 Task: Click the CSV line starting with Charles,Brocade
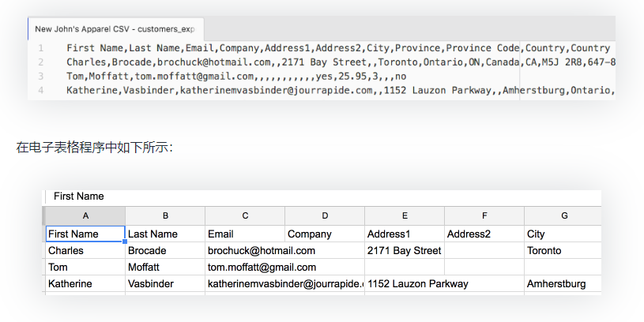pos(341,62)
